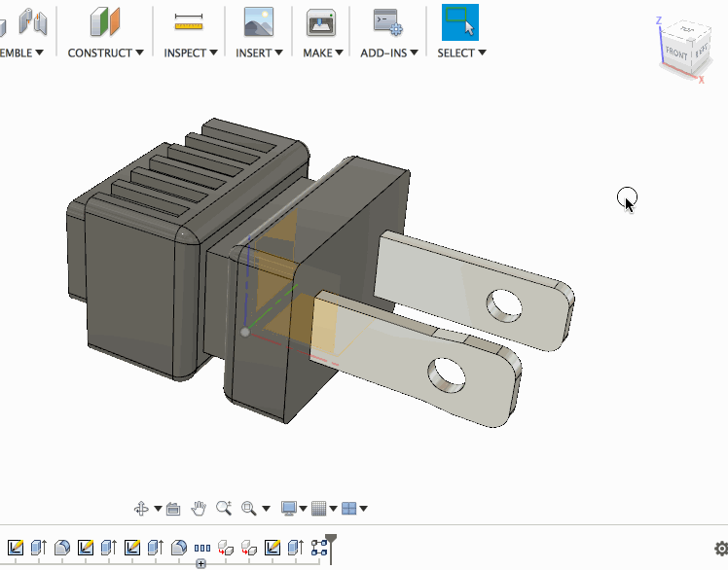Screen dimensions: 728x570
Task: Open the partially visible ASSEMBLE dropdown
Action: 21,53
